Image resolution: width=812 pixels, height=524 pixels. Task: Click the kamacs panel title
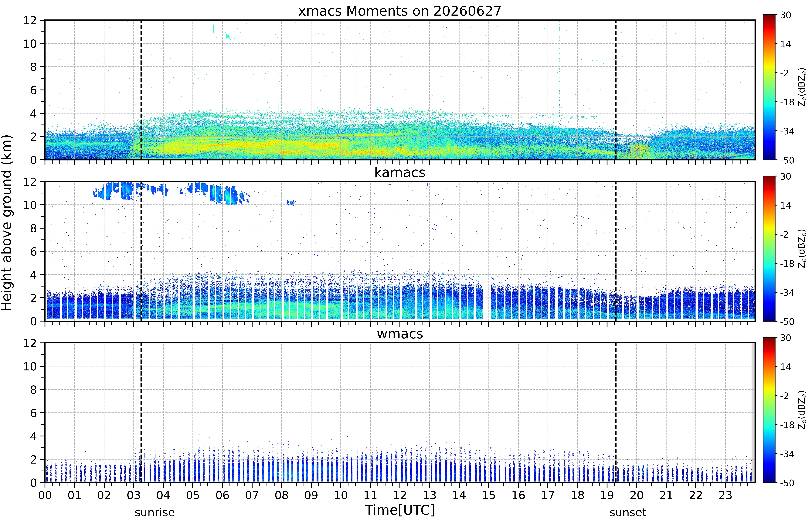pyautogui.click(x=400, y=172)
